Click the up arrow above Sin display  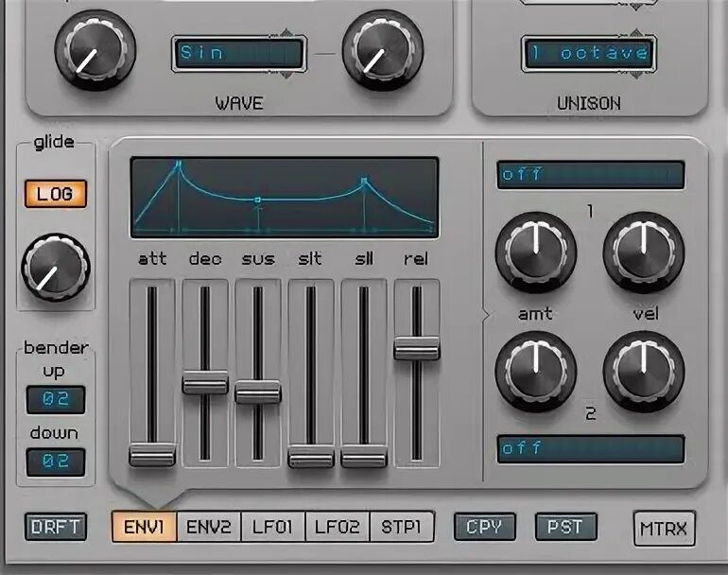coord(286,33)
